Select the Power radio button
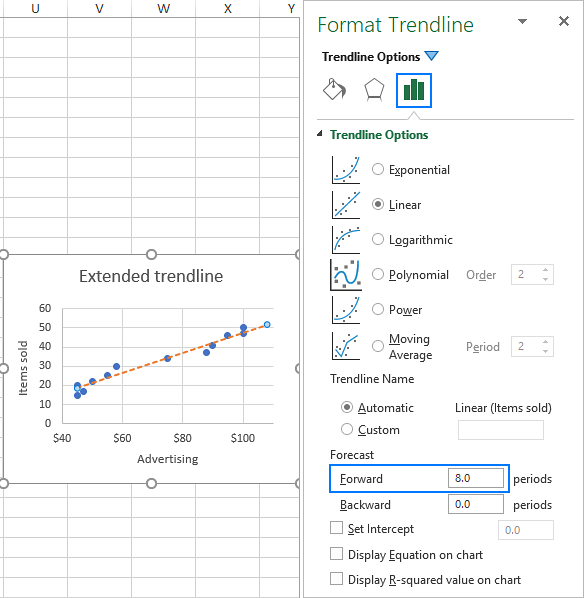The image size is (585, 598). click(378, 309)
